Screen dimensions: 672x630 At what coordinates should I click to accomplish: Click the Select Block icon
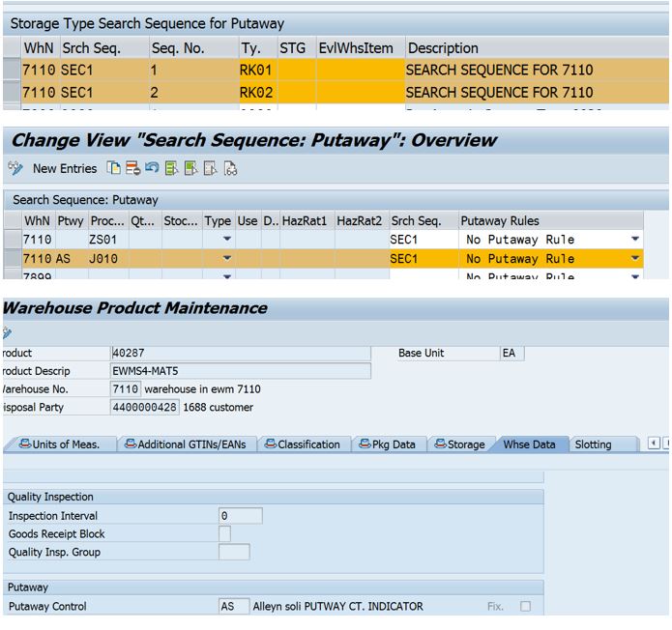pos(190,168)
